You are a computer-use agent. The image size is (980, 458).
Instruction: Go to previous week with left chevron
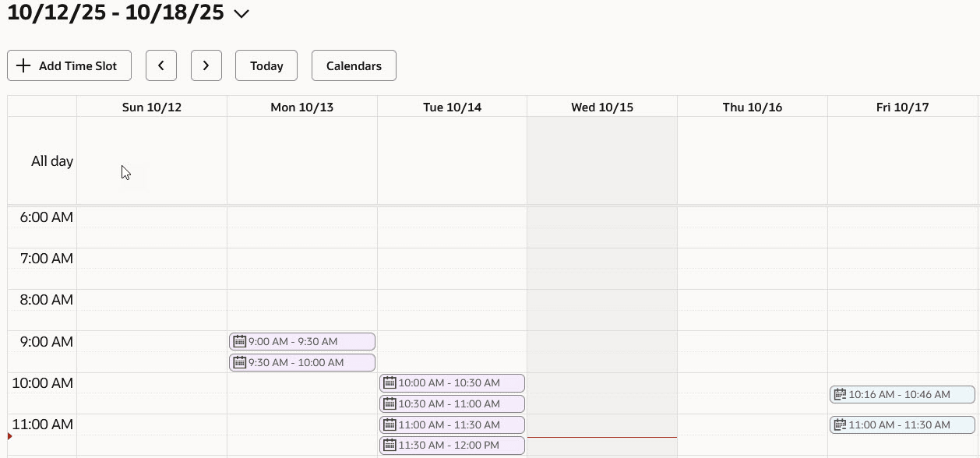[x=161, y=65]
